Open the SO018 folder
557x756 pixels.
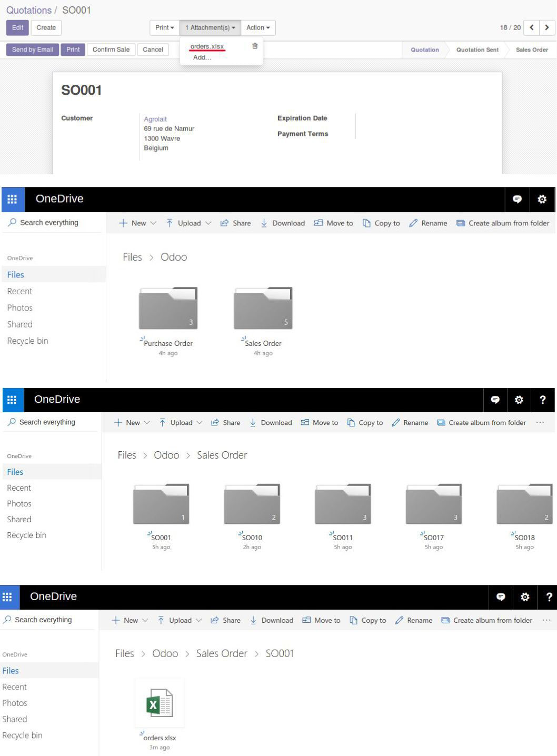coord(524,504)
